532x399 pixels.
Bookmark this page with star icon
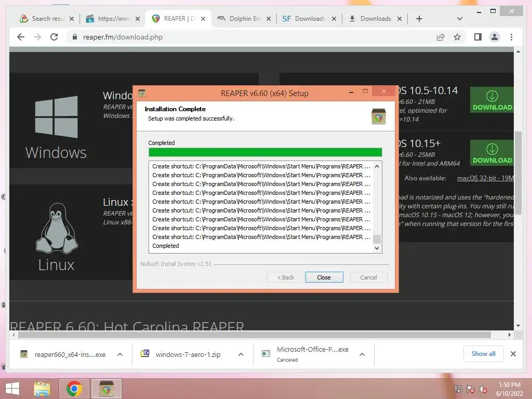[x=457, y=37]
